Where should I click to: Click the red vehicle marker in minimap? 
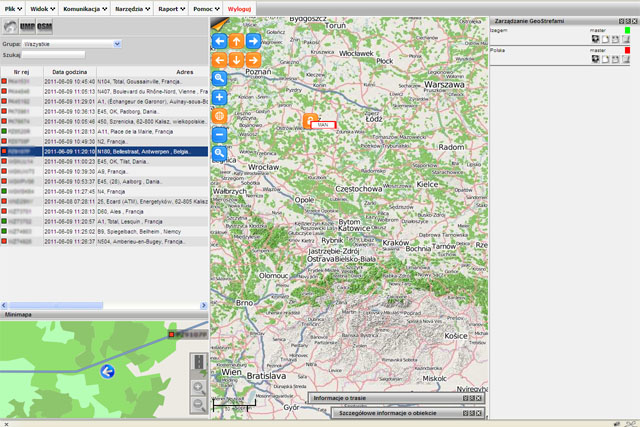171,335
